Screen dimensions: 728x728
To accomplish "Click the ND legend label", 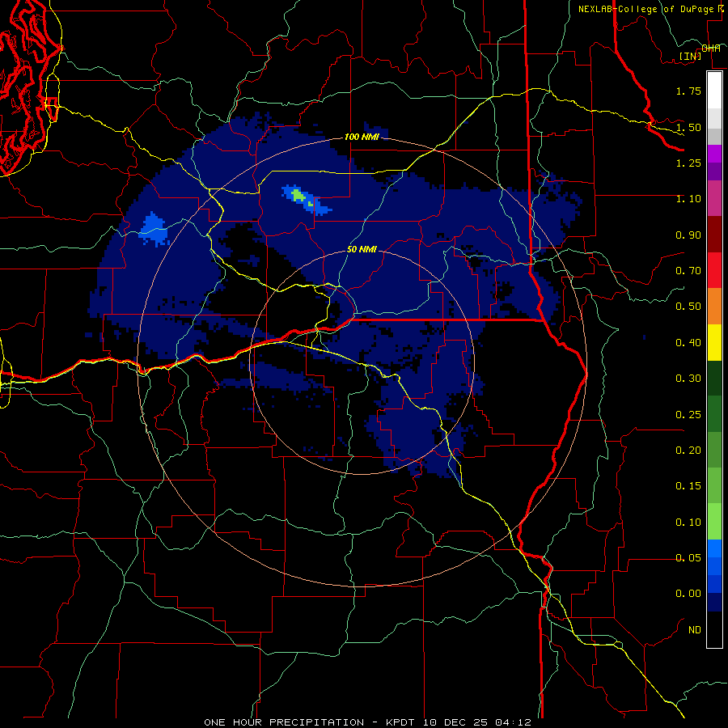I will click(695, 630).
